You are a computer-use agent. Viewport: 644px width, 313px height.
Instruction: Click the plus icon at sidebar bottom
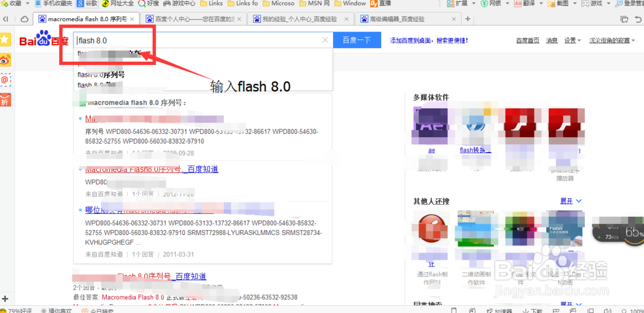(x=5, y=299)
